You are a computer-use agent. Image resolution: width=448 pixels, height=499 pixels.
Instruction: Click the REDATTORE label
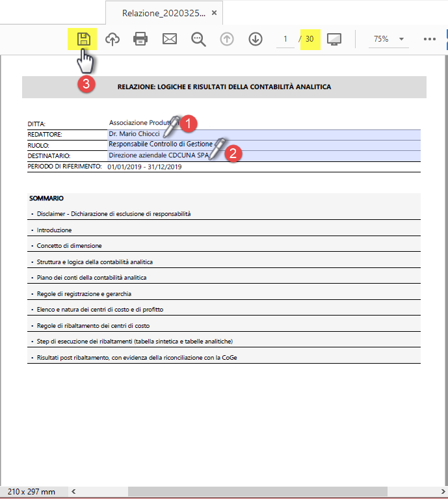(x=44, y=135)
